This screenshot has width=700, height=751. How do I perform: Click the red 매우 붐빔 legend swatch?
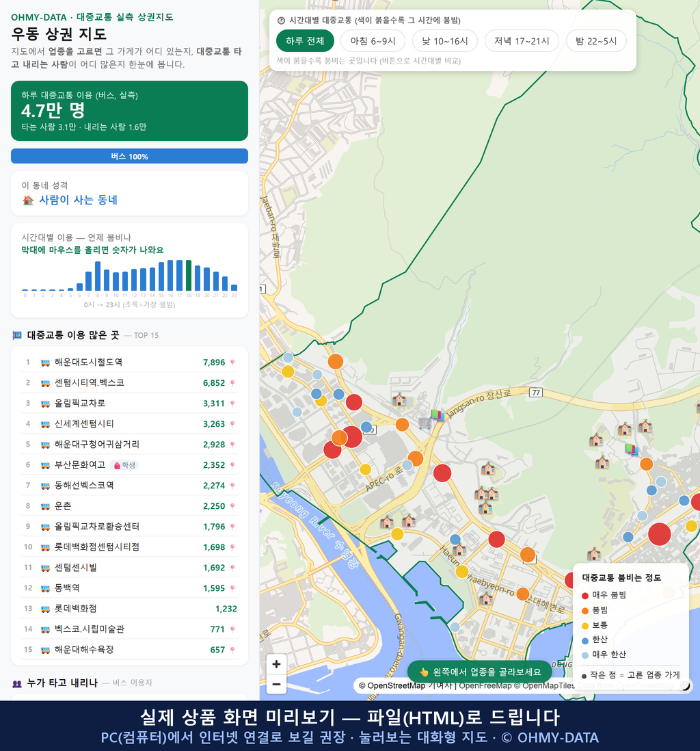[x=584, y=595]
